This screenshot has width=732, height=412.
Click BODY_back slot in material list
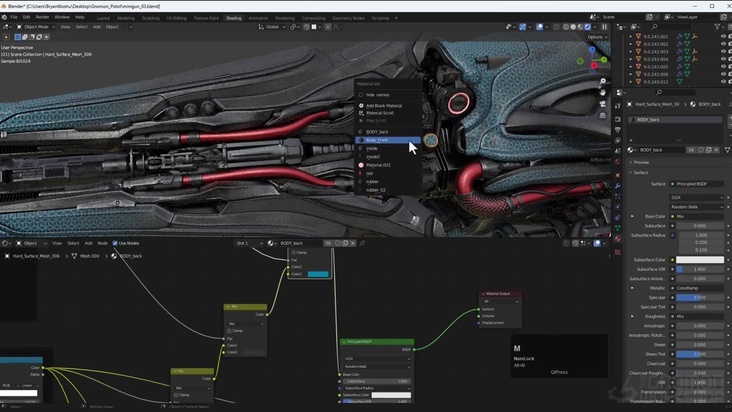click(675, 120)
